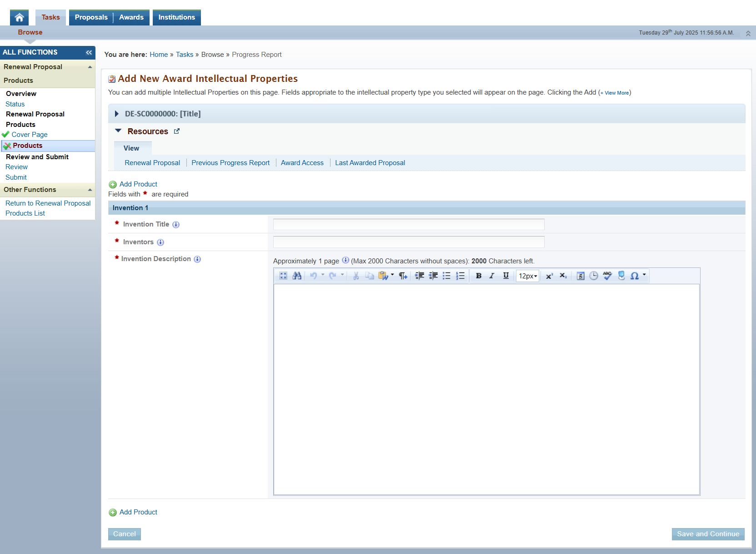This screenshot has width=756, height=554.
Task: Expand the DE-SC0000000 title section
Action: [117, 114]
